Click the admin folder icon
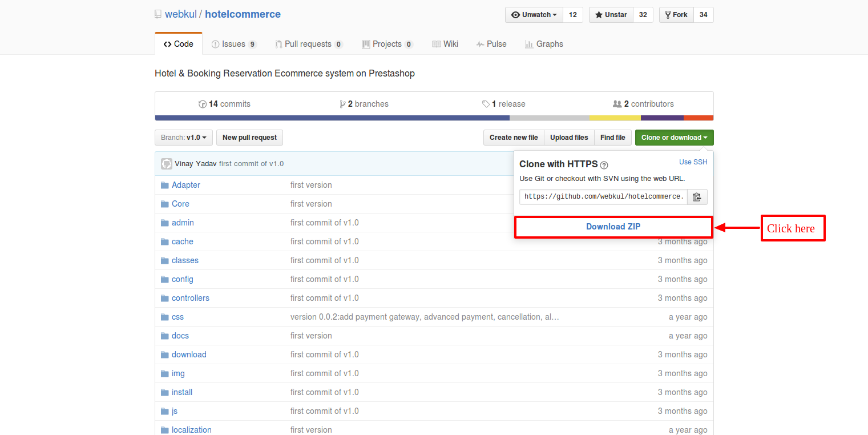 pos(165,223)
